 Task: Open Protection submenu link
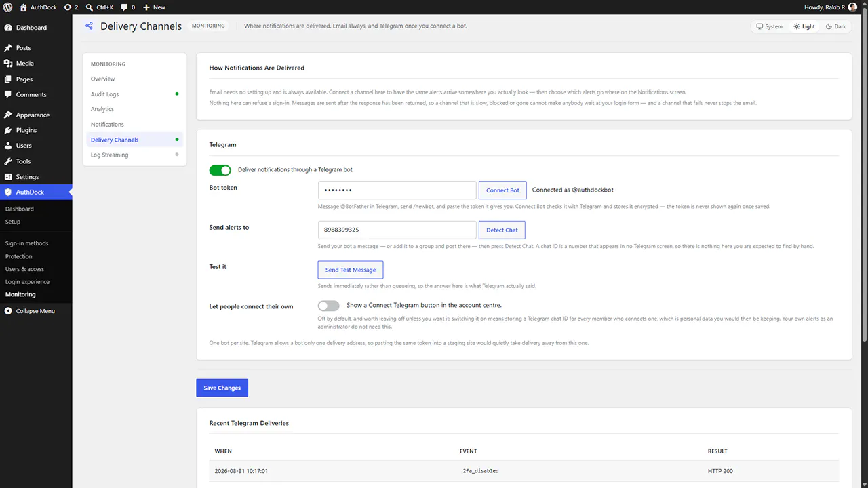[18, 256]
